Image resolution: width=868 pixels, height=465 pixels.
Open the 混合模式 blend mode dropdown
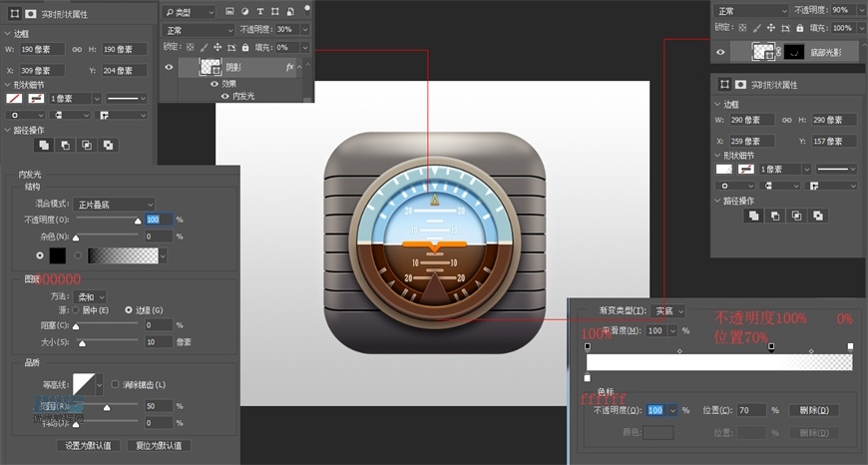coord(115,204)
